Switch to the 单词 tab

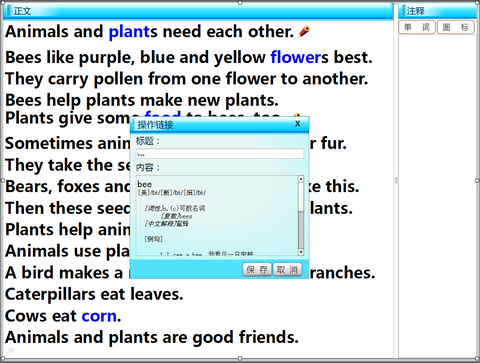(x=417, y=27)
